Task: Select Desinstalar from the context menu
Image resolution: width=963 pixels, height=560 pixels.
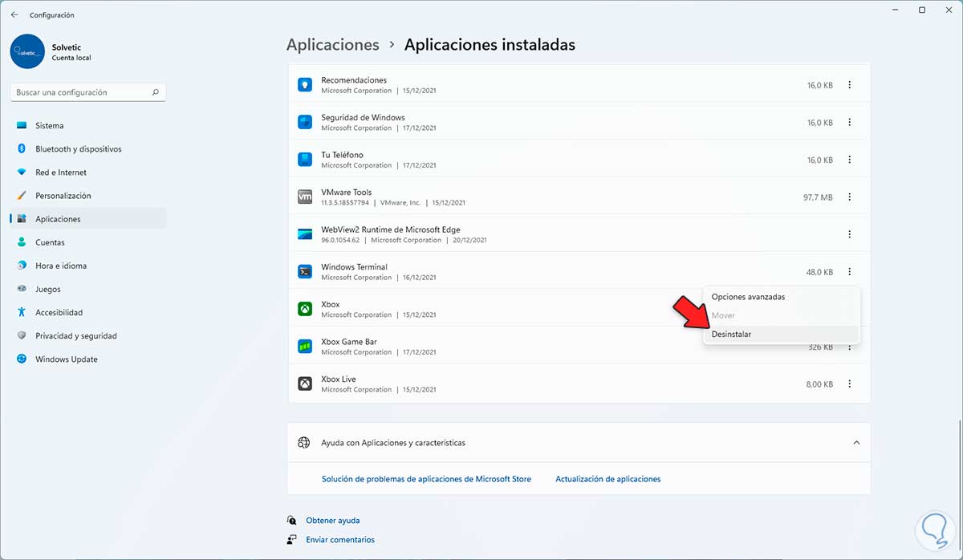Action: (x=781, y=334)
